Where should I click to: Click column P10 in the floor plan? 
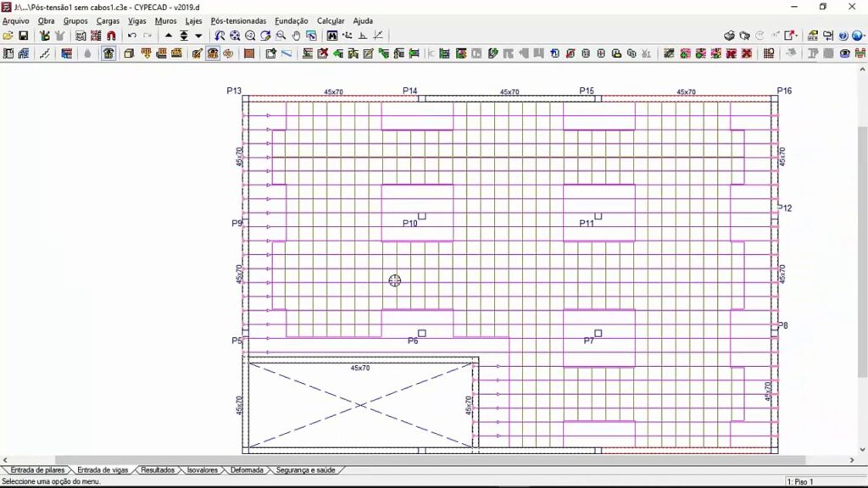click(x=421, y=216)
